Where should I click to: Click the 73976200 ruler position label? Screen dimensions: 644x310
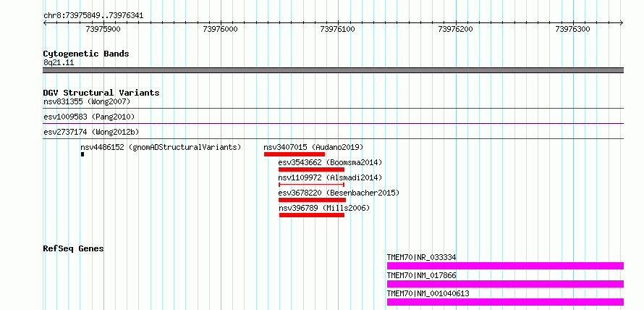(455, 29)
